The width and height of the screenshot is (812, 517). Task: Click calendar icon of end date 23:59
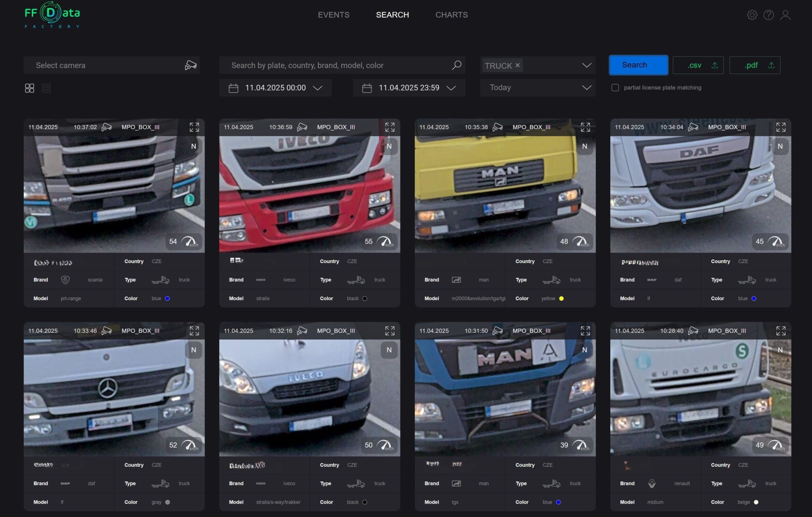(x=367, y=88)
